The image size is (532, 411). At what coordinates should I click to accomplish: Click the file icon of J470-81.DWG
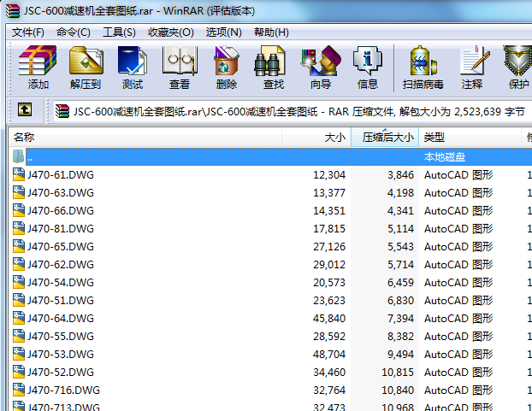point(18,228)
